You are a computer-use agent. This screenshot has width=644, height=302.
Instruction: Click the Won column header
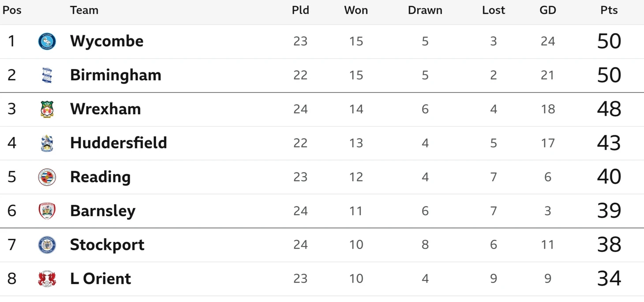356,10
